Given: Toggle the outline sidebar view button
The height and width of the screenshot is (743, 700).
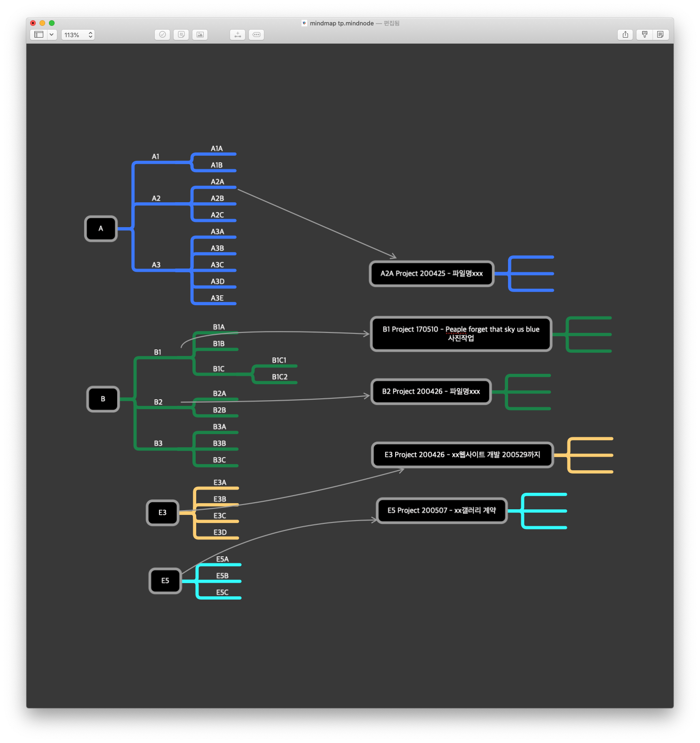Looking at the screenshot, I should (39, 35).
